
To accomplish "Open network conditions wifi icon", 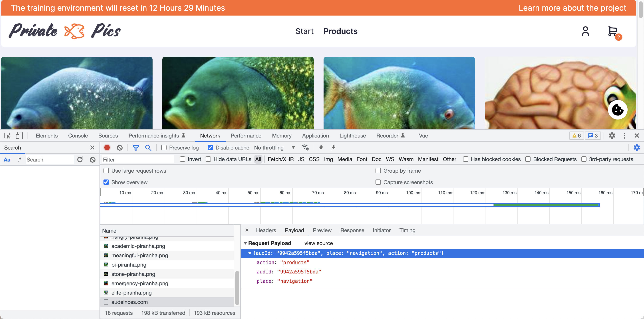I will click(x=305, y=148).
